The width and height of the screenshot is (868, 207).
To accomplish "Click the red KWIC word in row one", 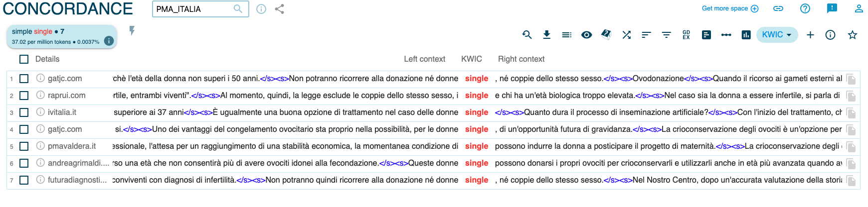I will pyautogui.click(x=476, y=79).
